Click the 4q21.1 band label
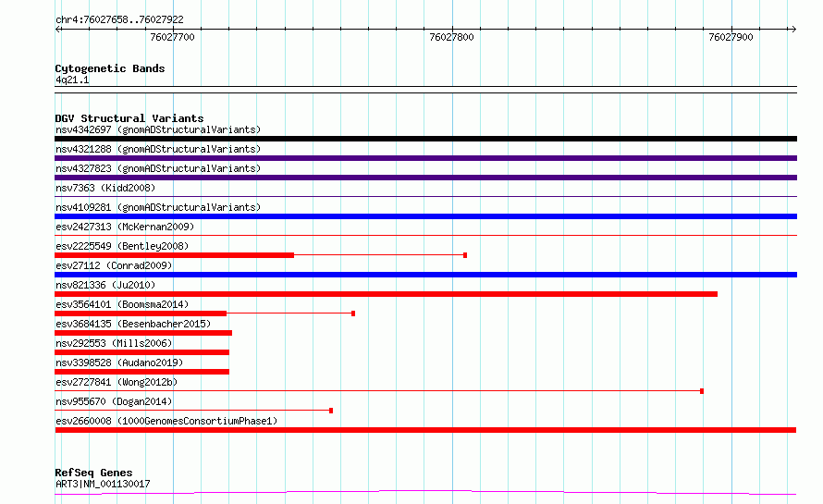823x504 pixels. [x=72, y=80]
